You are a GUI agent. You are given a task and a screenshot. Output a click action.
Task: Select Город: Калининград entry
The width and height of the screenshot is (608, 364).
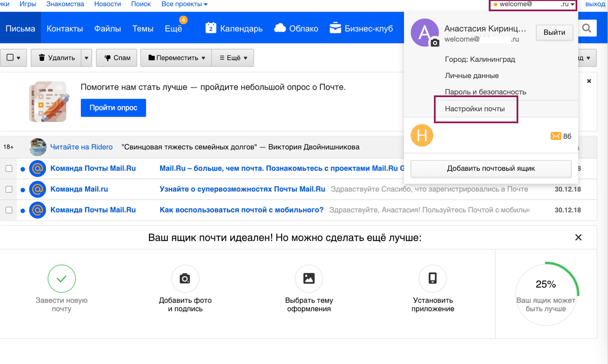click(x=480, y=59)
